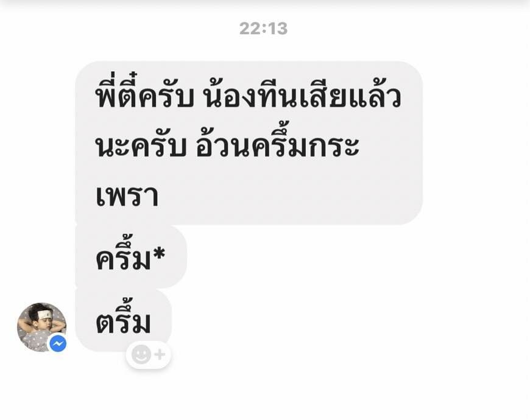Click the gray bar at the top edge
Viewport: 530px width, 420px height.
265,4
